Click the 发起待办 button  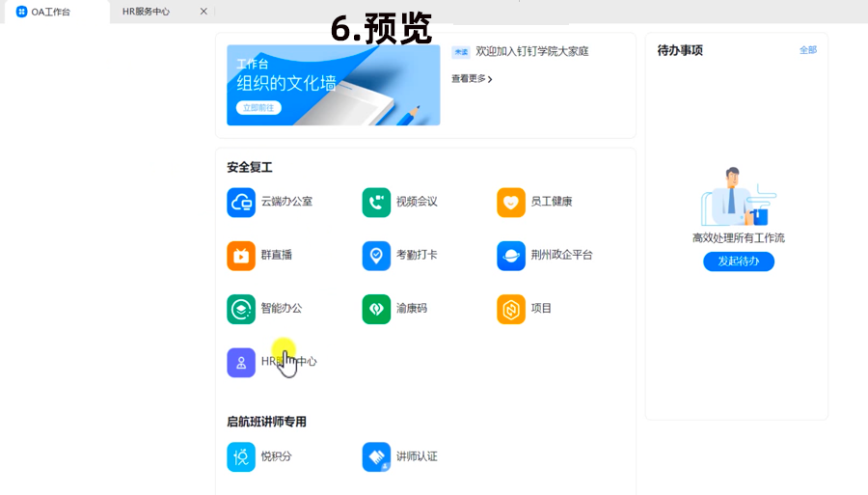[739, 261]
